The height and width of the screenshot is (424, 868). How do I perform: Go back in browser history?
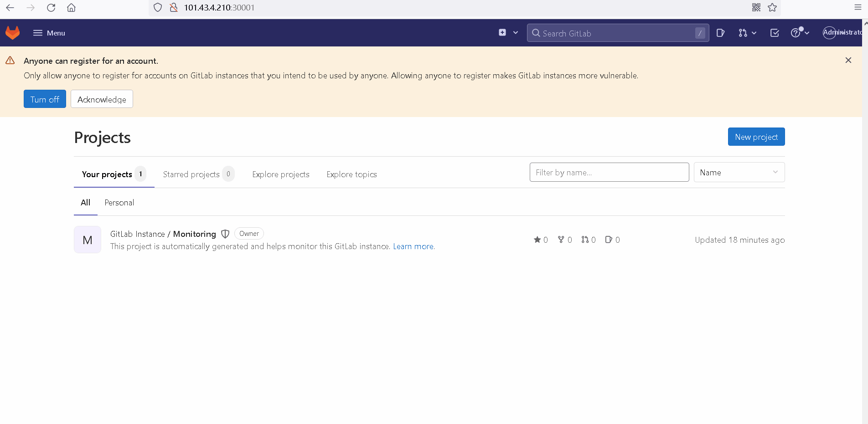click(10, 7)
